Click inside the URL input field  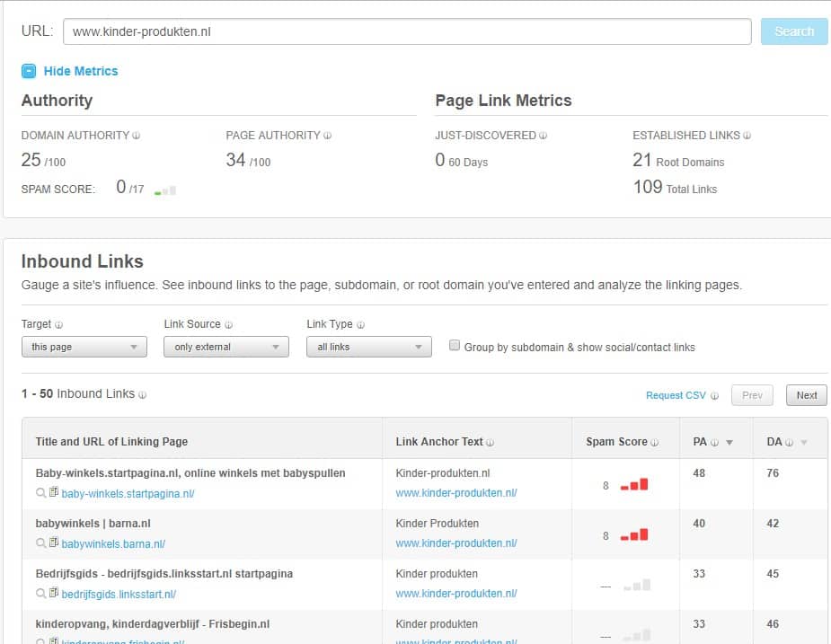[404, 31]
